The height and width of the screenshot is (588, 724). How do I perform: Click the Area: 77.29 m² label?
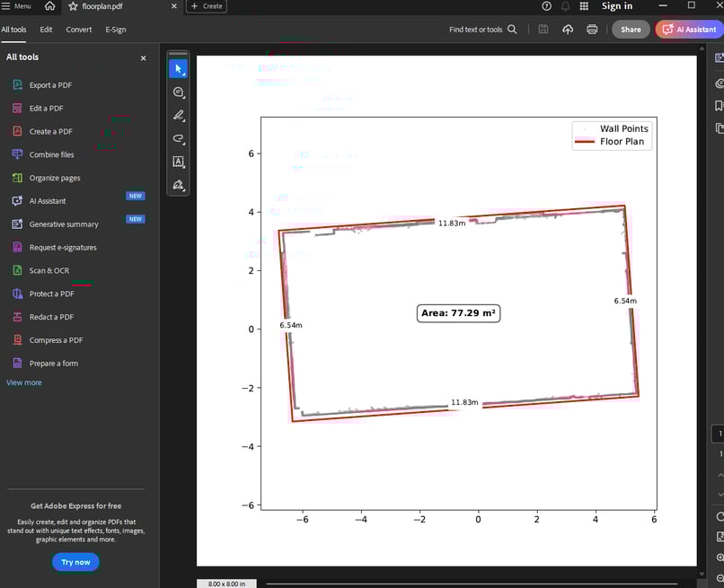[458, 313]
